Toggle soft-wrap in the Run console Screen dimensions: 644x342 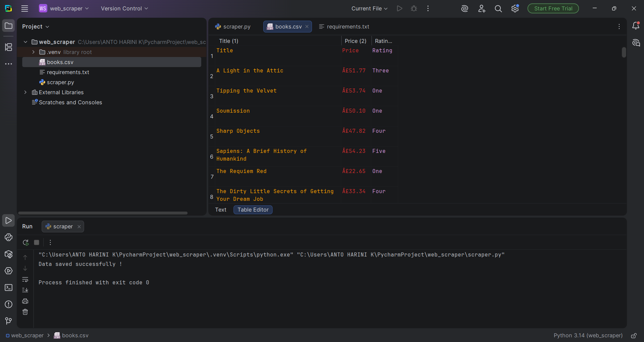[25, 280]
